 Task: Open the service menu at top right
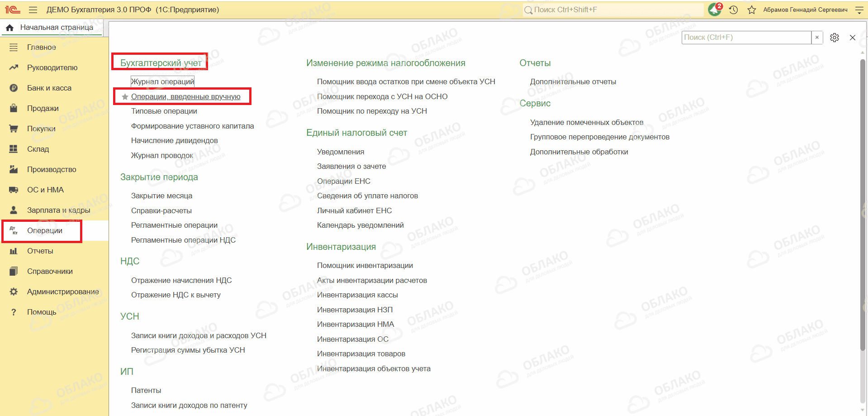[859, 10]
